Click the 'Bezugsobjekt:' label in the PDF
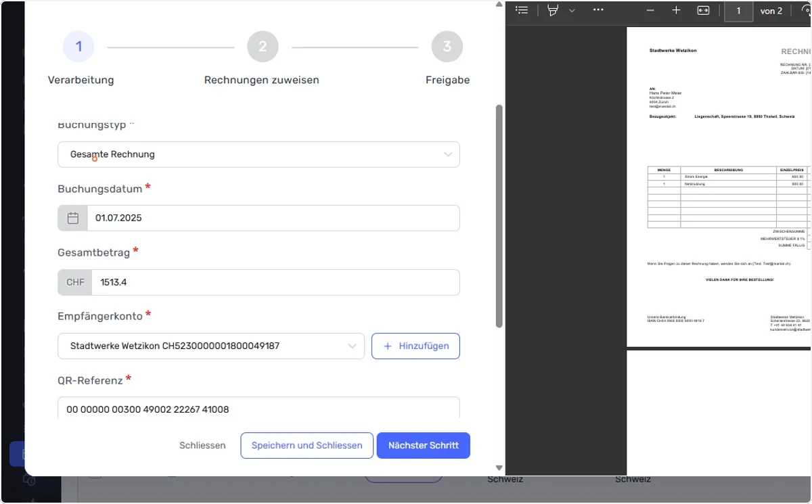Image resolution: width=812 pixels, height=504 pixels. point(662,116)
